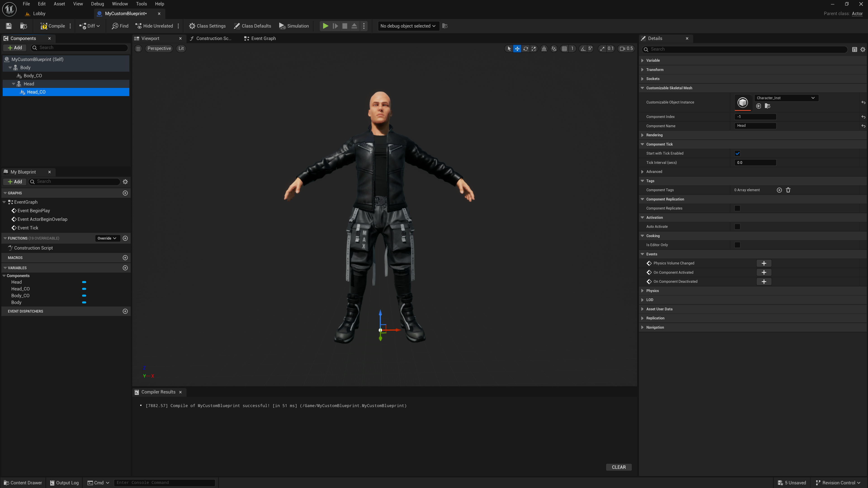Toggle grid snapping icon in viewport toolbar
This screenshot has height=488, width=868.
coord(564,49)
